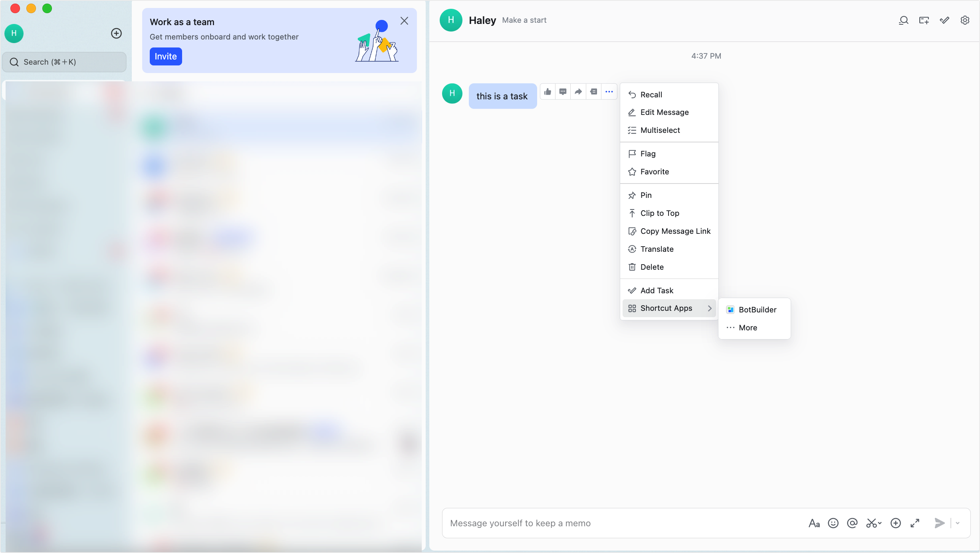The height and width of the screenshot is (553, 980).
Task: Click Add Task menu item
Action: coord(669,291)
